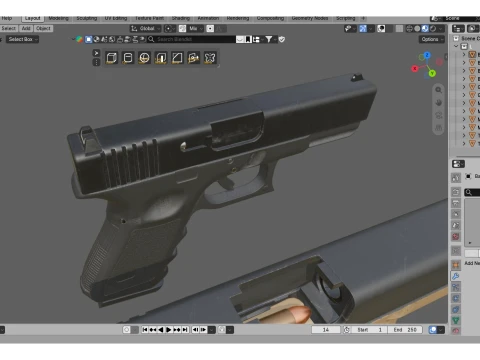Open the Select menu in viewport header
Image resolution: width=480 pixels, height=360 pixels.
point(9,28)
